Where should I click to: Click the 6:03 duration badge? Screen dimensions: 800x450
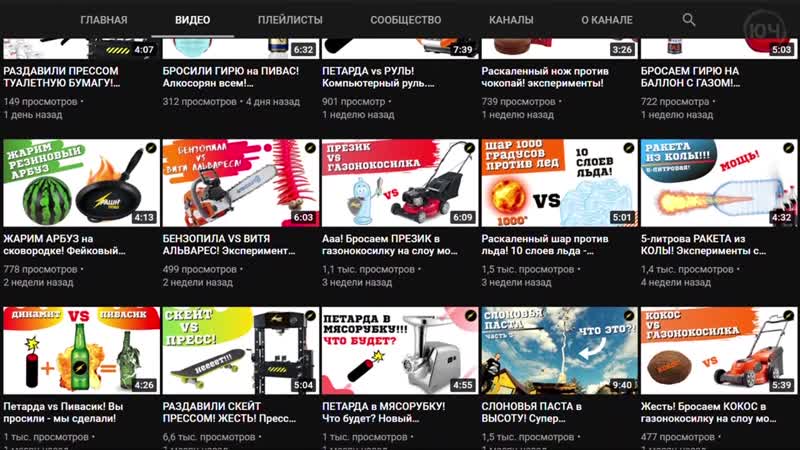(x=303, y=217)
